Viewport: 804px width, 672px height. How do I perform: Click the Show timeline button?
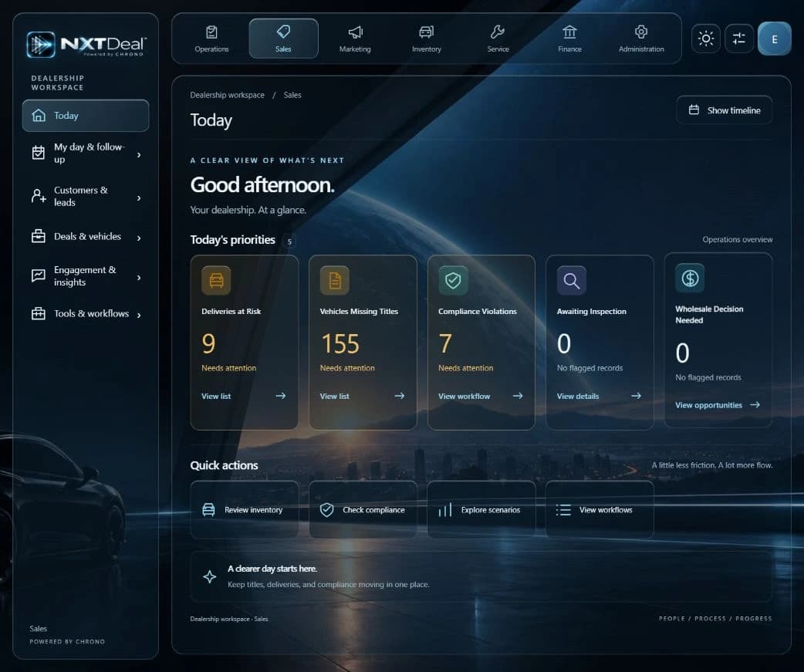tap(724, 110)
